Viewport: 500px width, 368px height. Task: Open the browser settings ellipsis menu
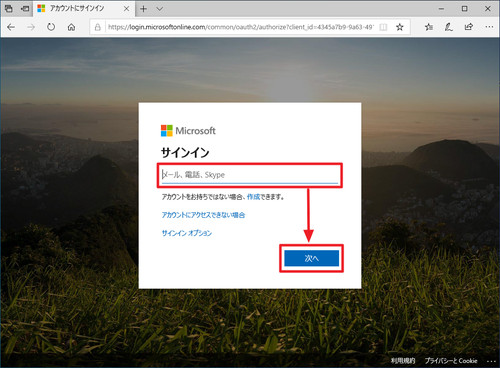click(x=489, y=27)
